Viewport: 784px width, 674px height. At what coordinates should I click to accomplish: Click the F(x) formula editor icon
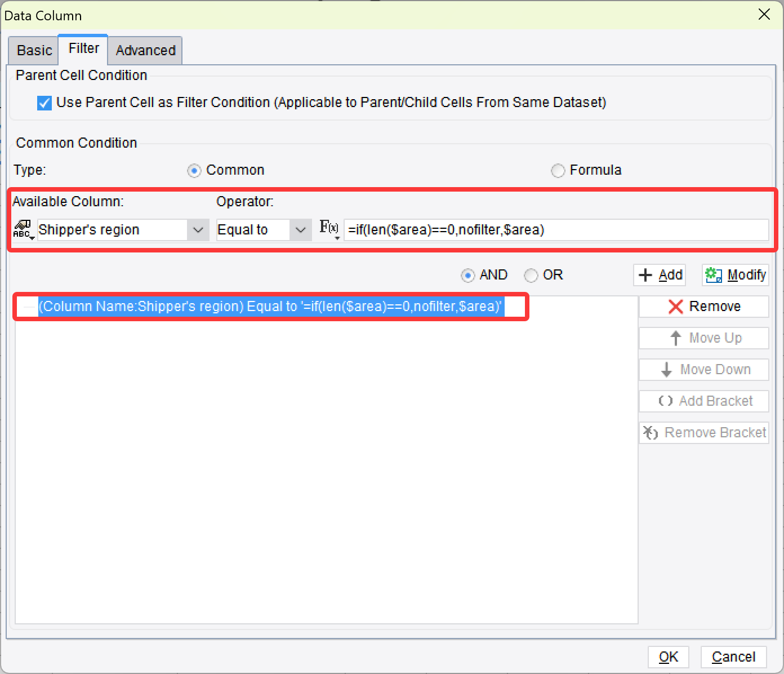tap(328, 228)
